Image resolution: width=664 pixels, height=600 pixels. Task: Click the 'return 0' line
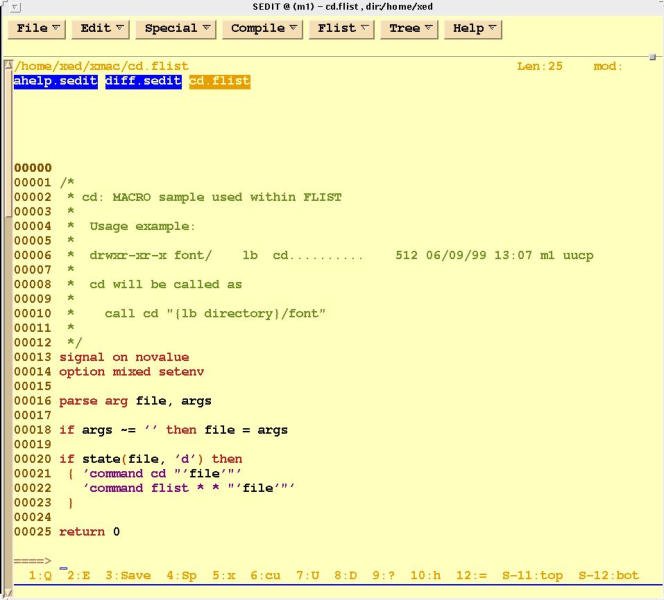pyautogui.click(x=89, y=531)
